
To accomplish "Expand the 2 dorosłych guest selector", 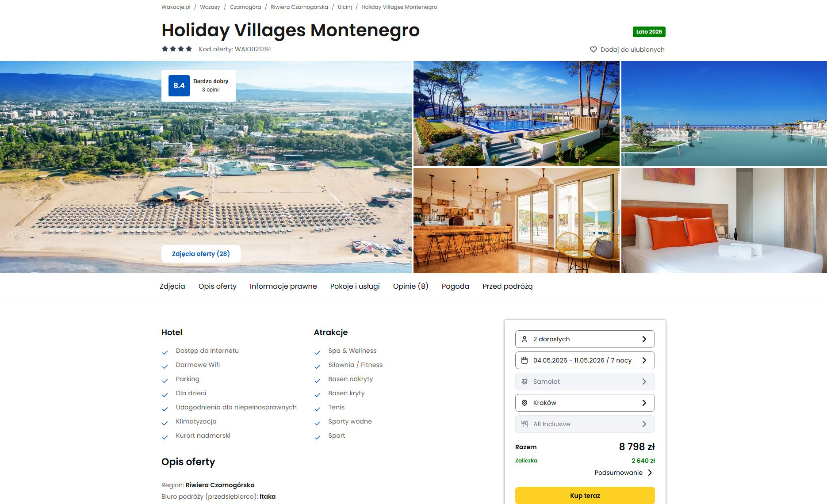I will point(585,339).
